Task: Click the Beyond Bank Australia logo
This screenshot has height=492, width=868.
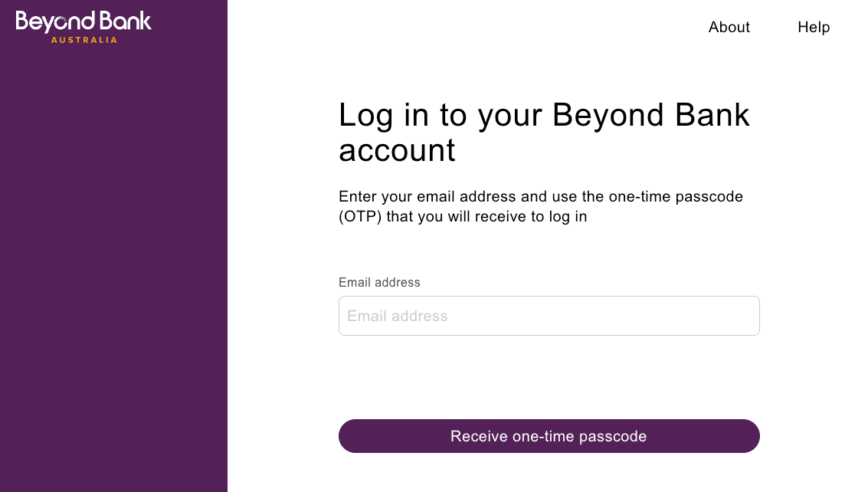Action: point(83,27)
